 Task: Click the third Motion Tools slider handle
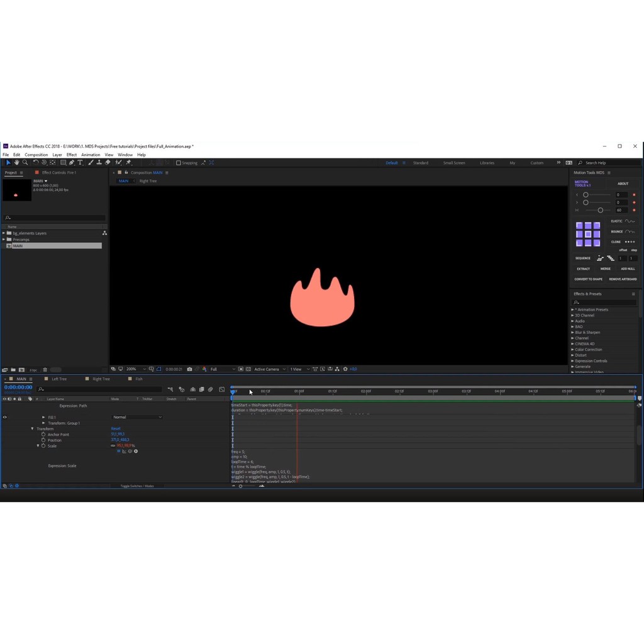pyautogui.click(x=601, y=210)
